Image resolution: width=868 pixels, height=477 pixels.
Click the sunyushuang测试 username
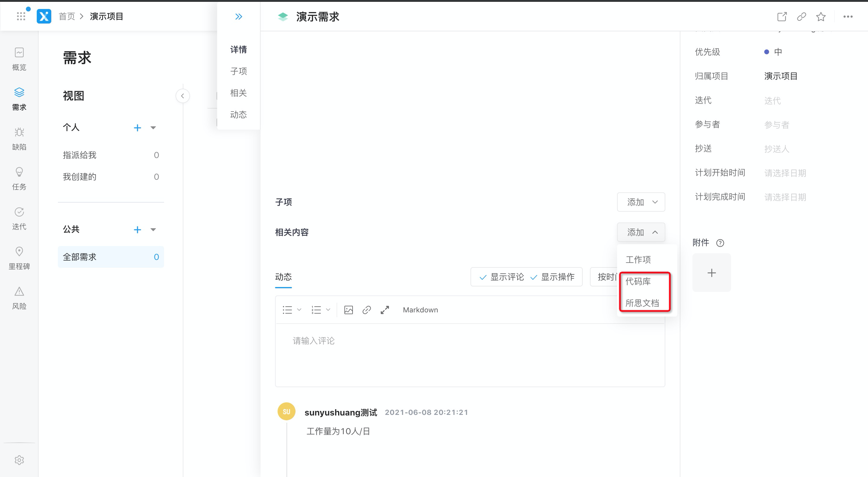pos(341,412)
